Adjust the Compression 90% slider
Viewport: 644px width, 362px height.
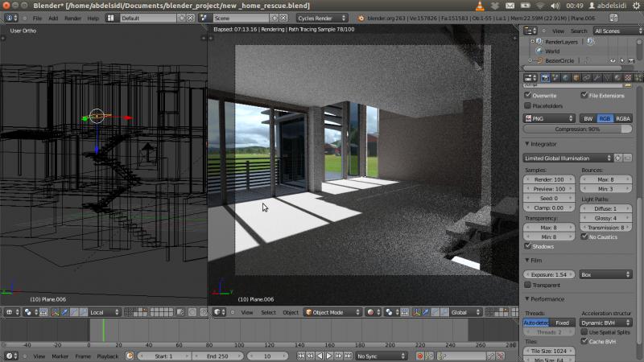click(x=577, y=129)
